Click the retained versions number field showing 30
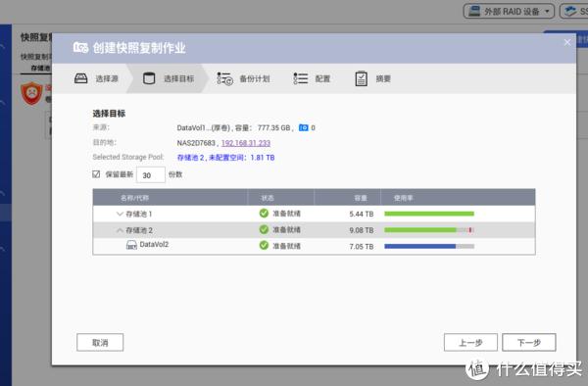 pos(151,175)
